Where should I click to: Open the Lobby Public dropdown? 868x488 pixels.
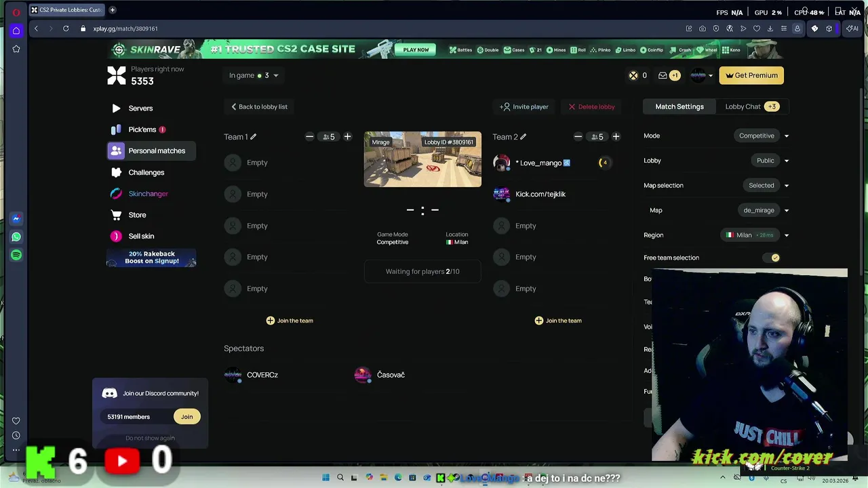pos(770,161)
